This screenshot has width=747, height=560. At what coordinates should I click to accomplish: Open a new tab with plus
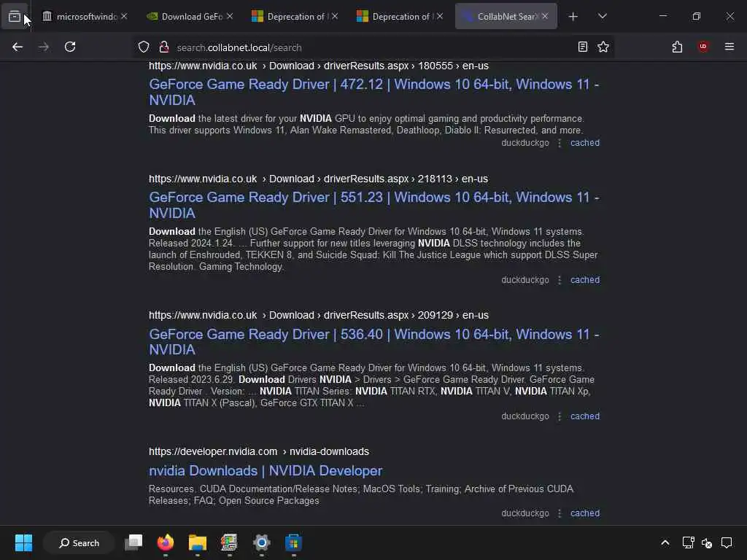(x=573, y=16)
